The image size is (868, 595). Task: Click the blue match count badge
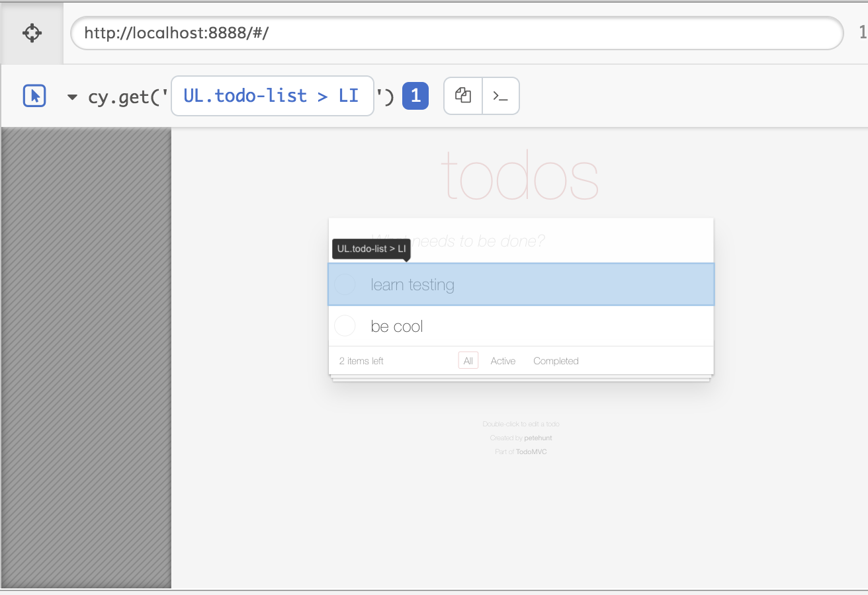click(415, 96)
